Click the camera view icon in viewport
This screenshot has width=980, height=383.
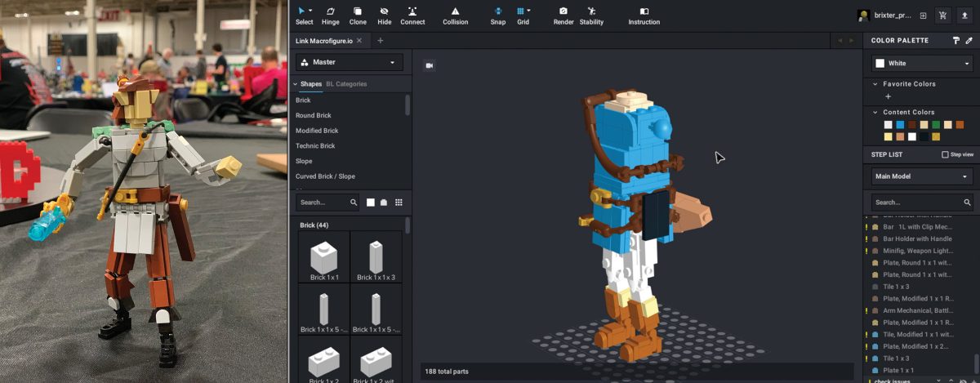(x=429, y=65)
